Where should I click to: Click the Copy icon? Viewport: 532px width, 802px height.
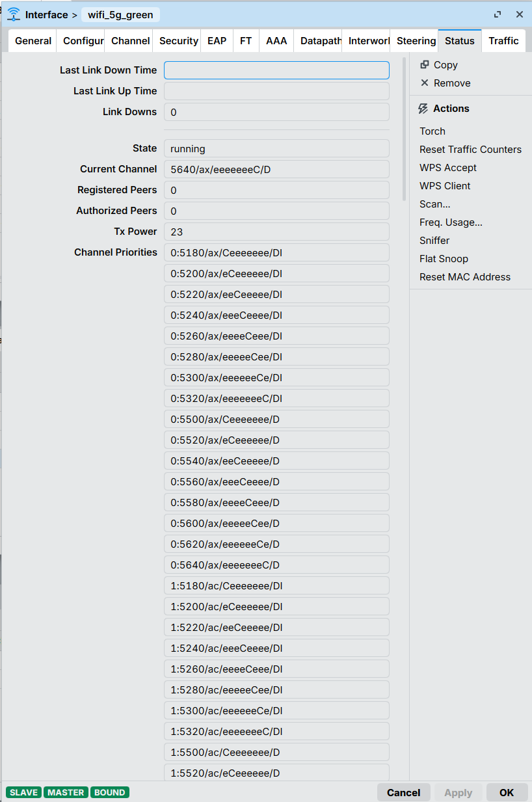425,64
